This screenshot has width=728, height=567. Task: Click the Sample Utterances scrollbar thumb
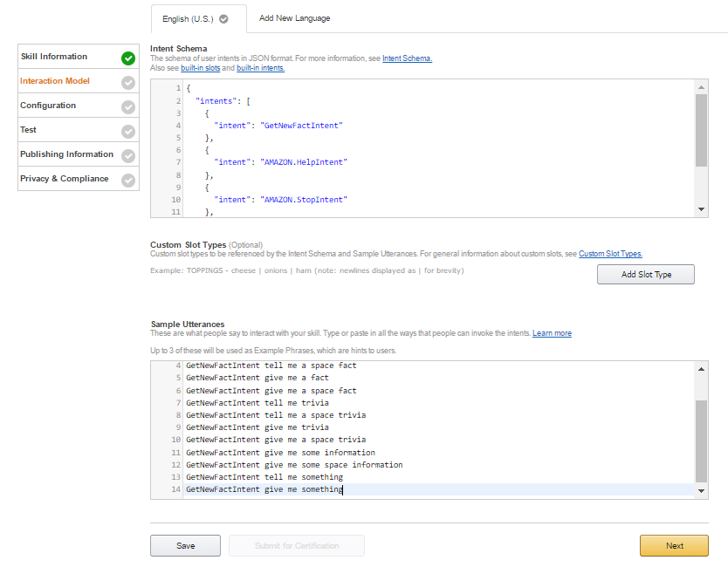click(x=701, y=441)
